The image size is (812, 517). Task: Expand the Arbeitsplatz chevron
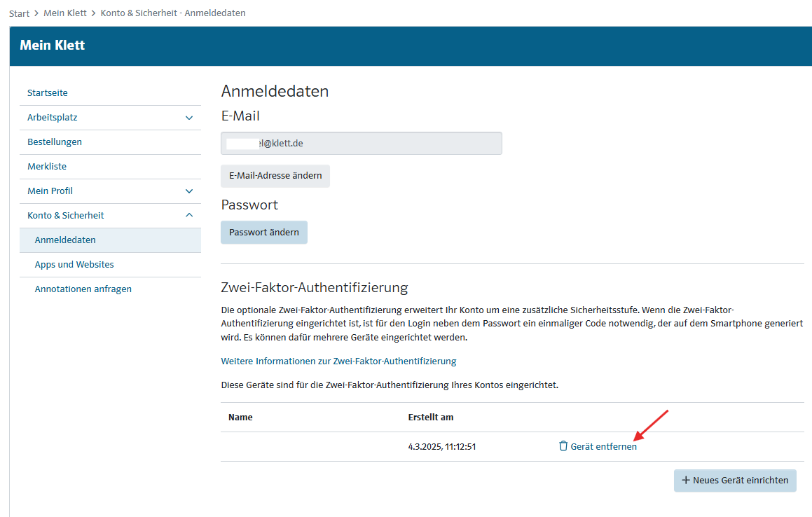coord(189,118)
